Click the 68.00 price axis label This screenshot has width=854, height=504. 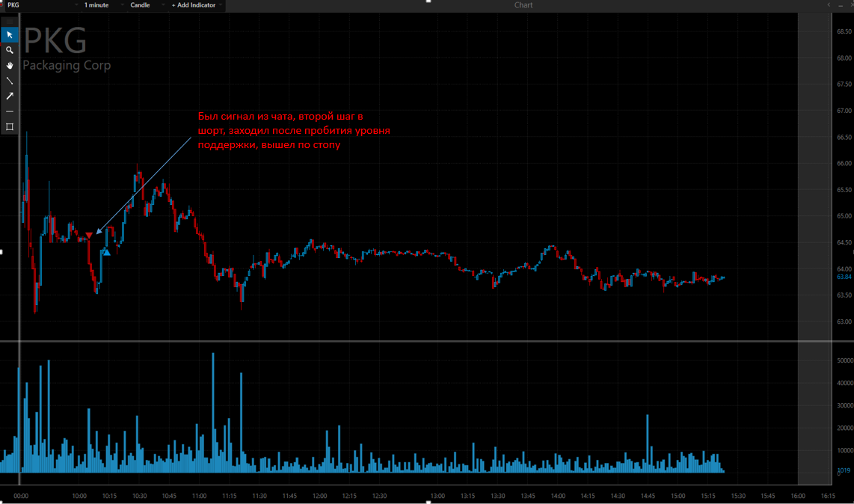844,58
